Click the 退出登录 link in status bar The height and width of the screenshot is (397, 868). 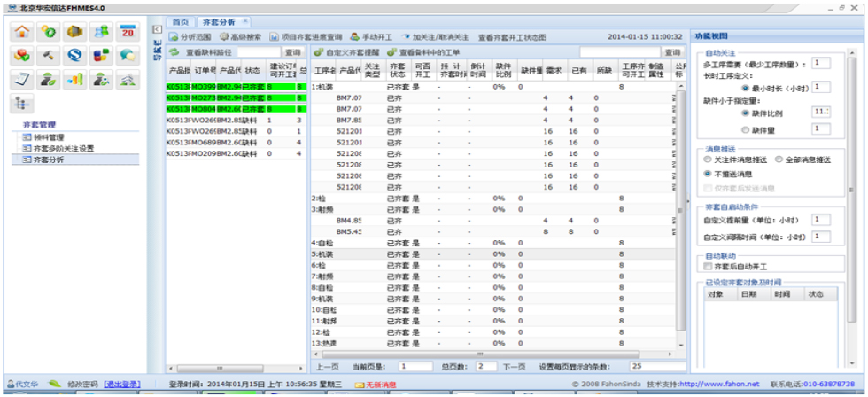pos(121,384)
